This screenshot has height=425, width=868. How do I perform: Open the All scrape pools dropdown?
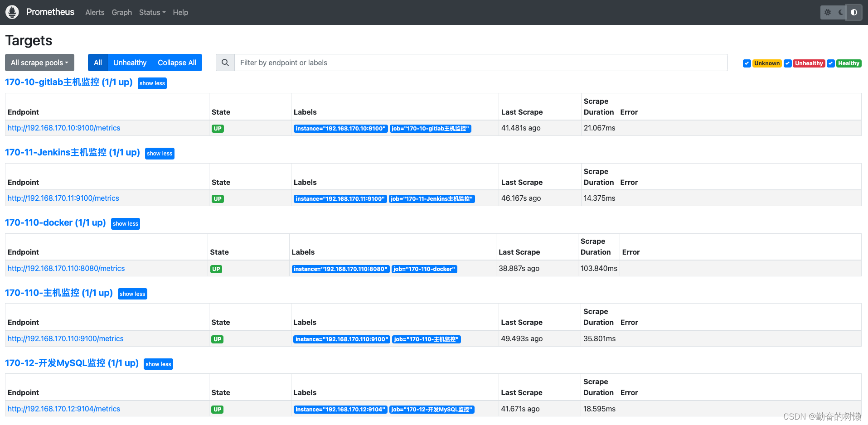39,63
